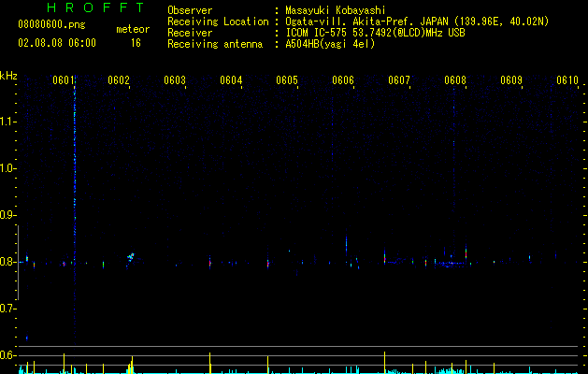Click the HROFFT title text
This screenshot has height=374, width=588.
coord(96,7)
